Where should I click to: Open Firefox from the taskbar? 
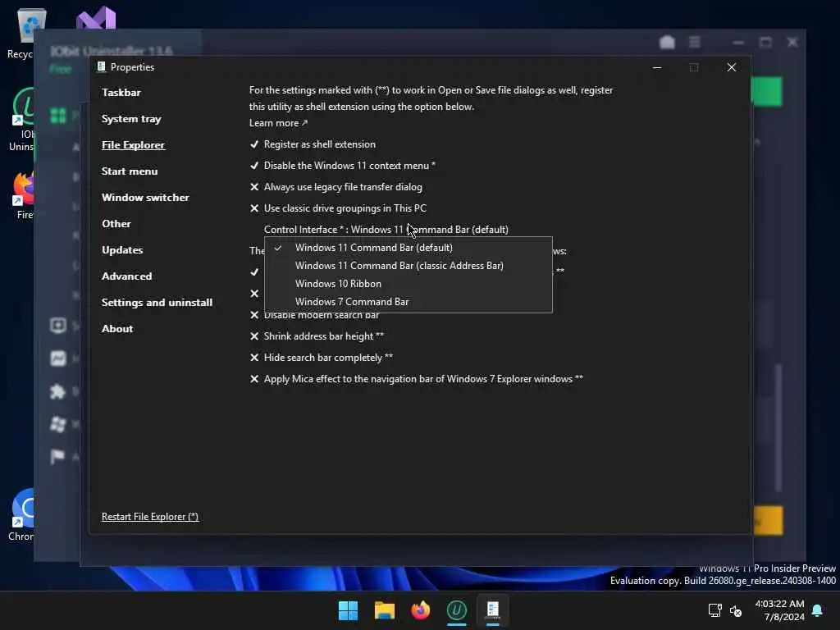coord(421,610)
